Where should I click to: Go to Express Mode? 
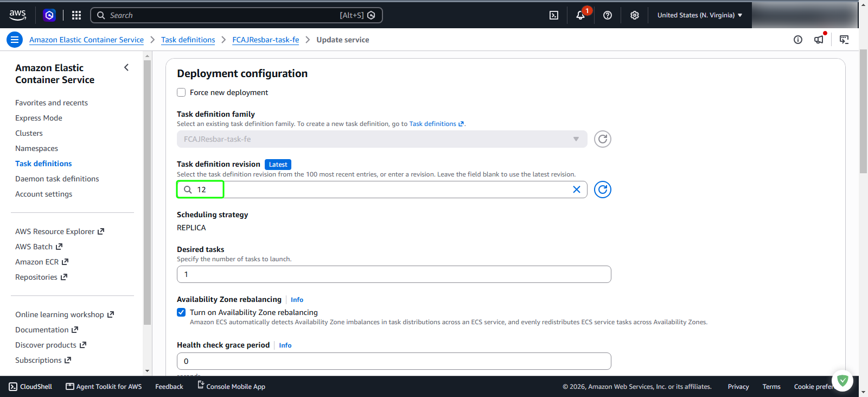[39, 118]
